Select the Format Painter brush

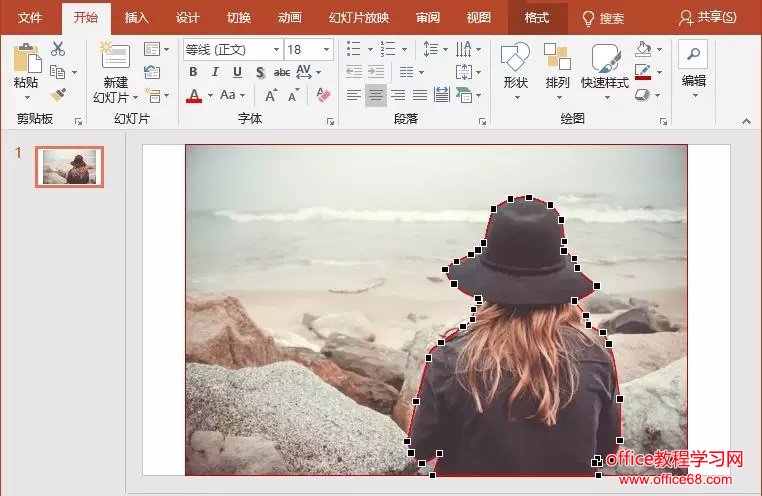click(x=58, y=95)
